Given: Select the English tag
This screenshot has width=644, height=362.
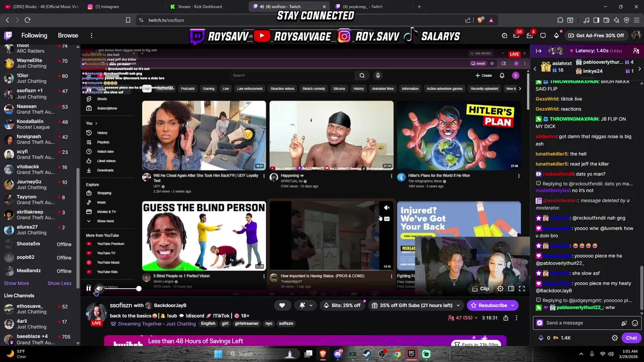Looking at the screenshot, I should (208, 324).
